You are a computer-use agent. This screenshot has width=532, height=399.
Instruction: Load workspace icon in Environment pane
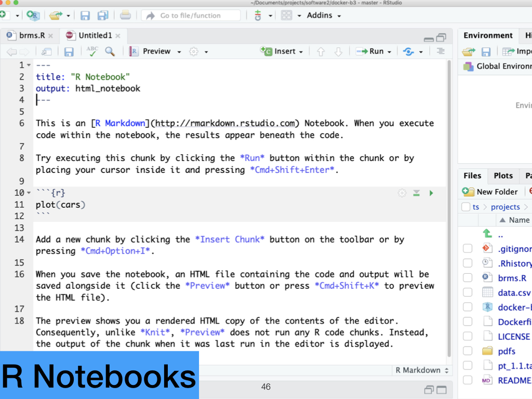click(x=469, y=51)
